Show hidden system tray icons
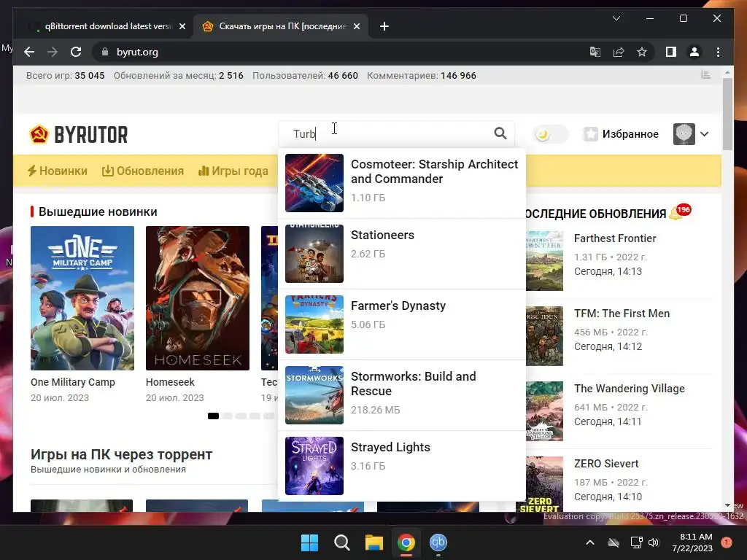 [x=589, y=542]
